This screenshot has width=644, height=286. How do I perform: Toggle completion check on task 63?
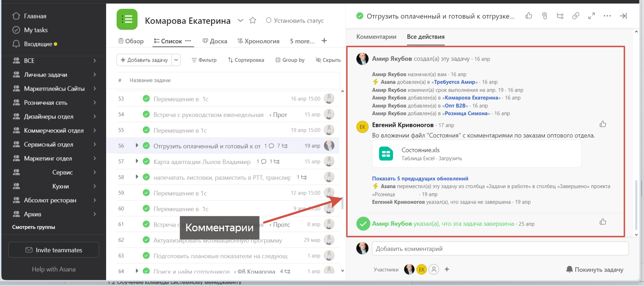click(146, 256)
